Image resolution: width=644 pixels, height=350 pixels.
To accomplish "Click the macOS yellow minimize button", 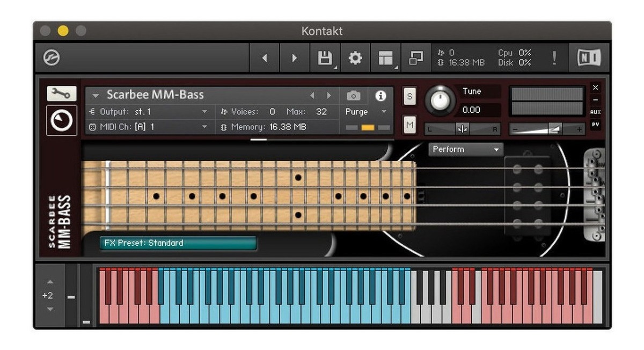I will pyautogui.click(x=63, y=31).
